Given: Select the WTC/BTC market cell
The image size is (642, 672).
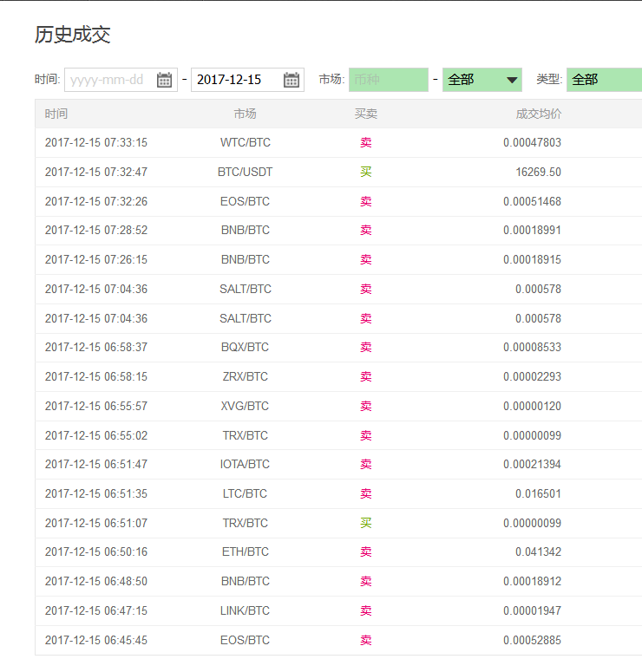Looking at the screenshot, I should click(246, 142).
